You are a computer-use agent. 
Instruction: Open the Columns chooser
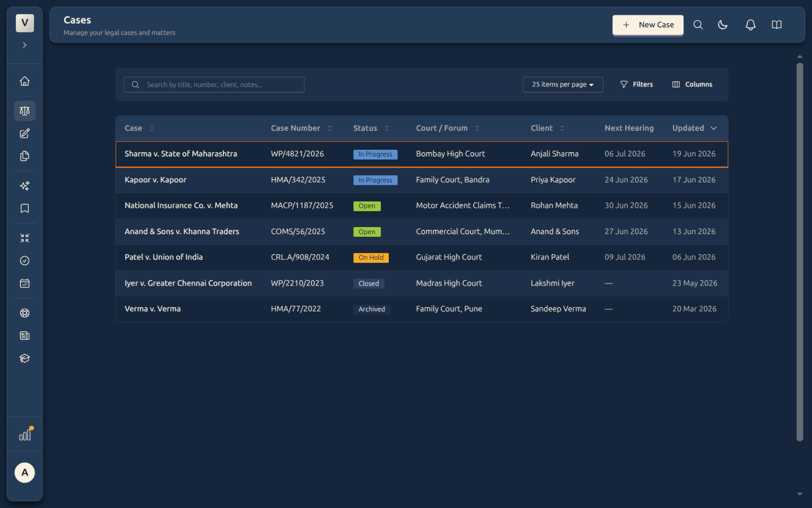pyautogui.click(x=692, y=84)
